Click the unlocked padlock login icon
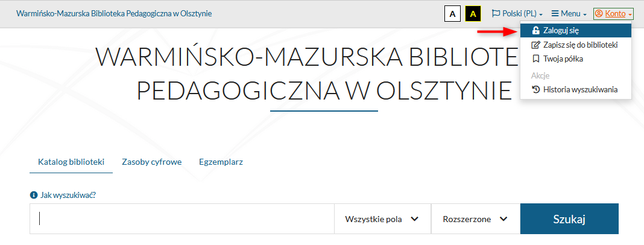 click(535, 30)
